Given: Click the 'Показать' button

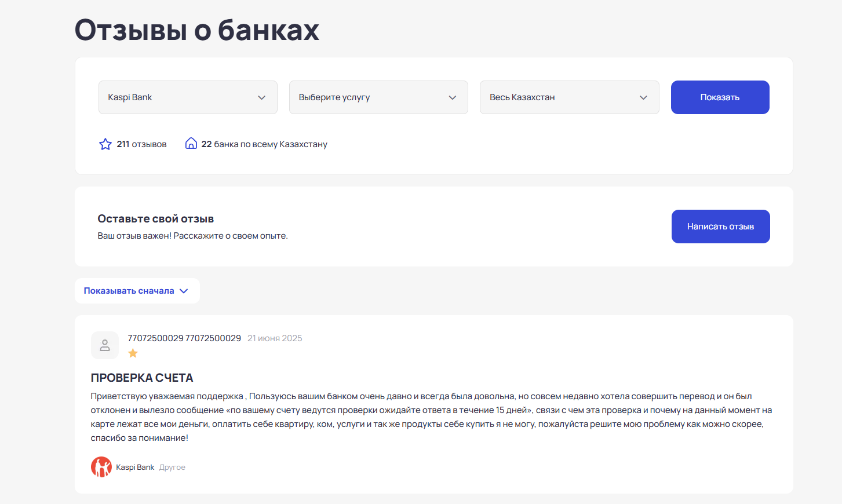Looking at the screenshot, I should 720,97.
